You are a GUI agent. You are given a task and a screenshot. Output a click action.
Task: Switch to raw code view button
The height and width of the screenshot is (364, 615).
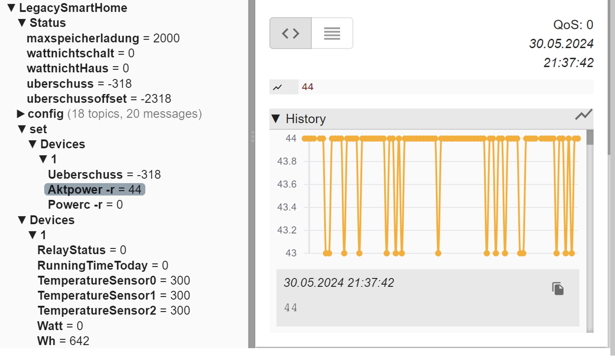pyautogui.click(x=290, y=33)
